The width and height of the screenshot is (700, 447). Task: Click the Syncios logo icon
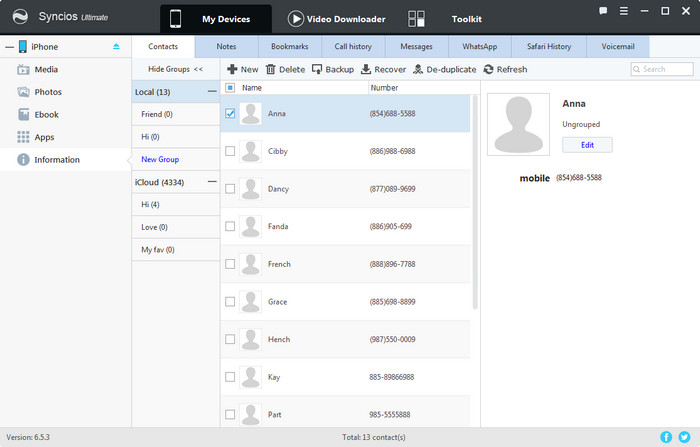pyautogui.click(x=20, y=17)
